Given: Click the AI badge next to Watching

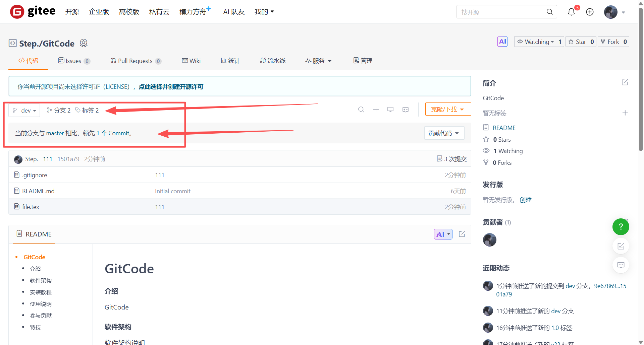Looking at the screenshot, I should point(502,42).
